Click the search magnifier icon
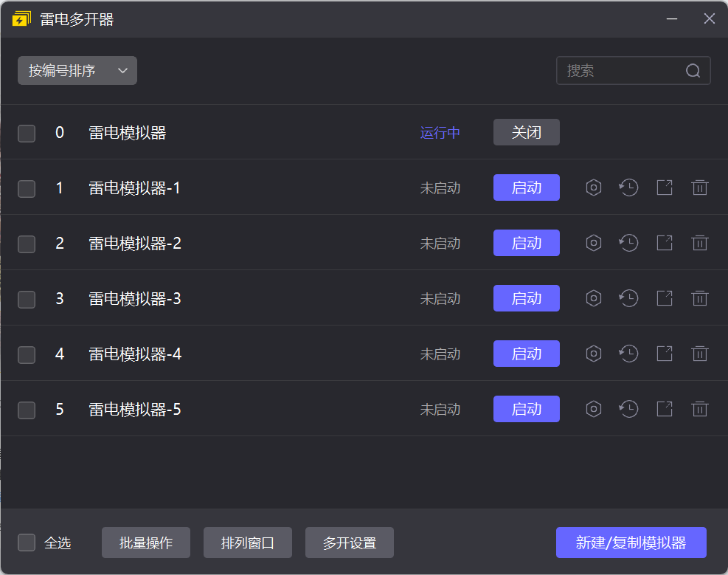The width and height of the screenshot is (728, 575). pyautogui.click(x=693, y=71)
